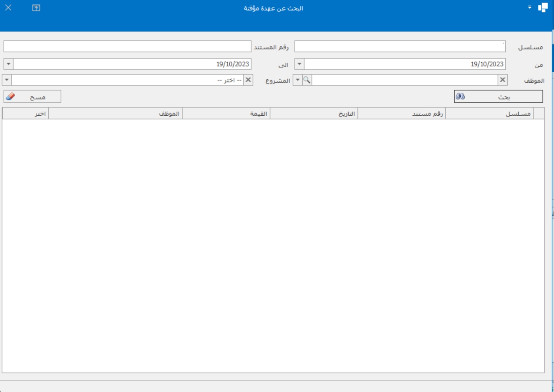Expand the employee dropdown arrow
This screenshot has width=554, height=392.
[298, 80]
